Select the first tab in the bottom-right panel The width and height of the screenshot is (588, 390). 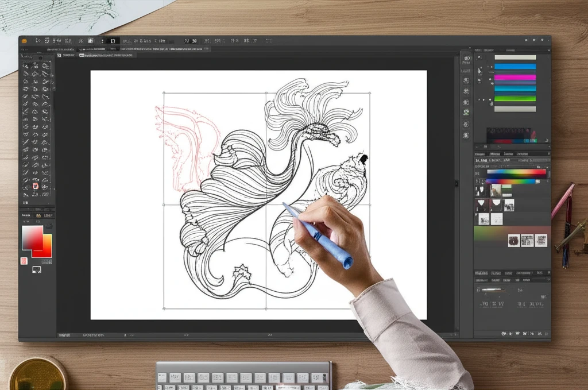tap(481, 273)
